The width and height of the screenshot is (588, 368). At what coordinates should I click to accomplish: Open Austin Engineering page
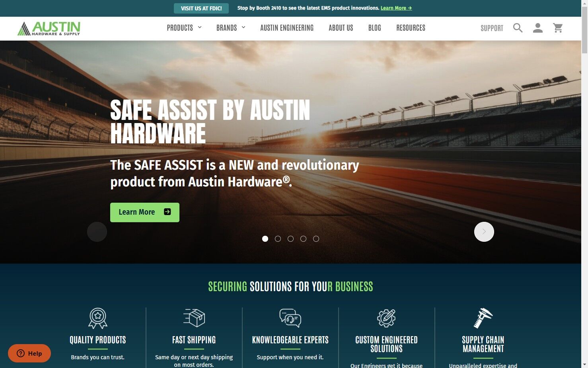(x=287, y=28)
